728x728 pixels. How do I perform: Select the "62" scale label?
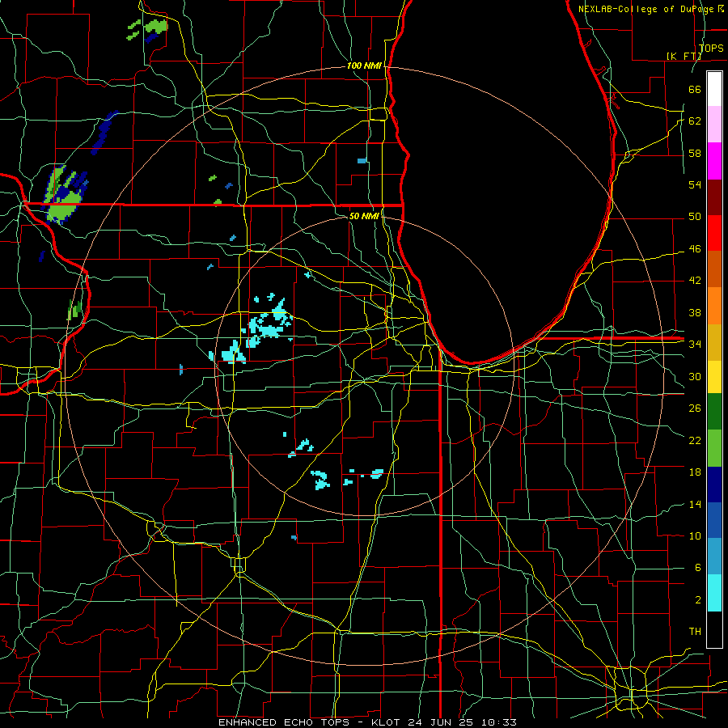[695, 121]
